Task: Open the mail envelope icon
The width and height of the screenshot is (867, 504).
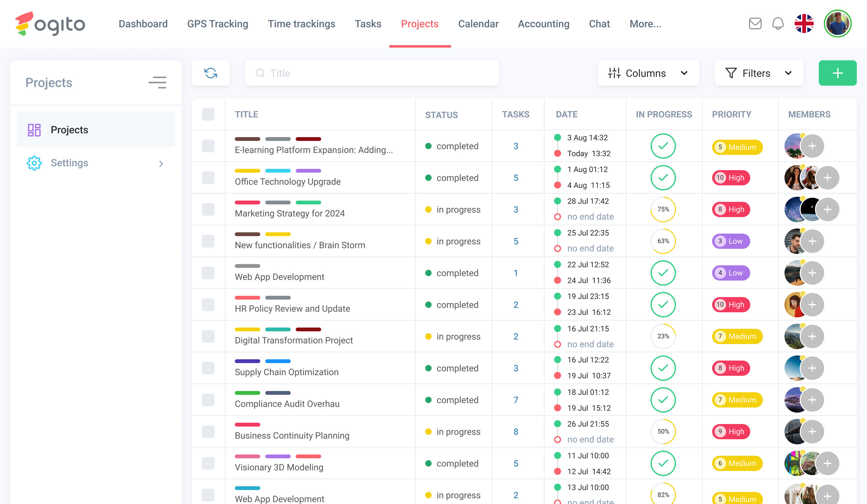Action: coord(755,24)
